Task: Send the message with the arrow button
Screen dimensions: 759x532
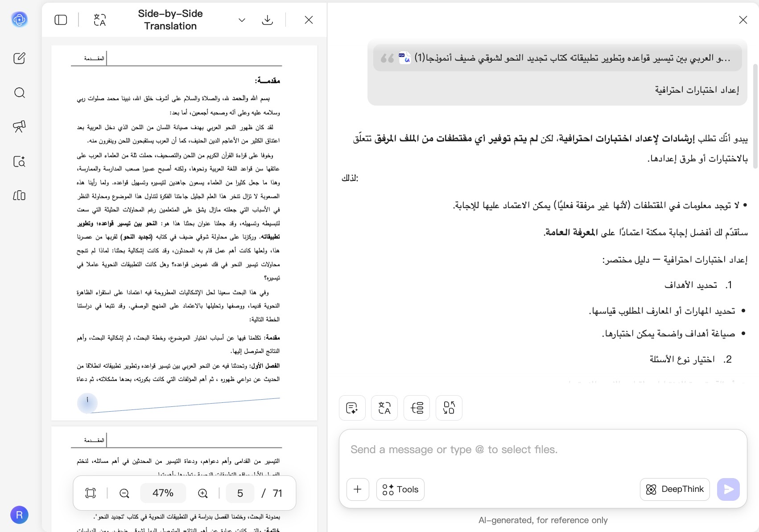Action: click(728, 489)
